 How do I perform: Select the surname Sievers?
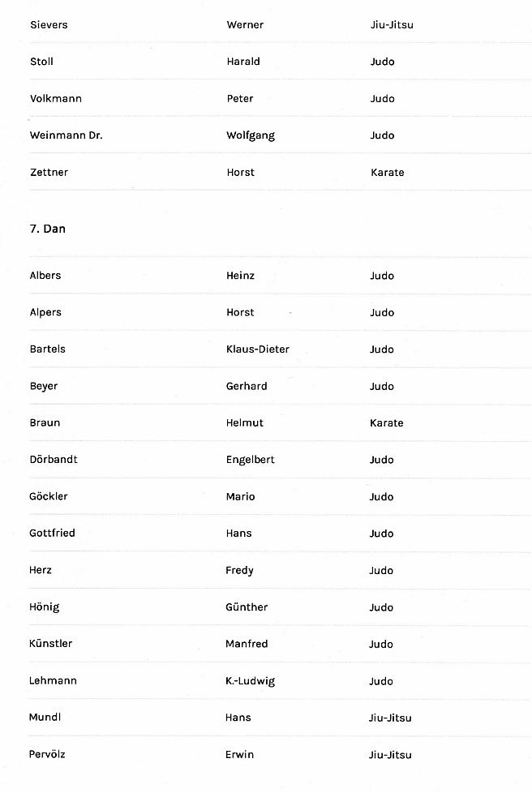(x=49, y=25)
